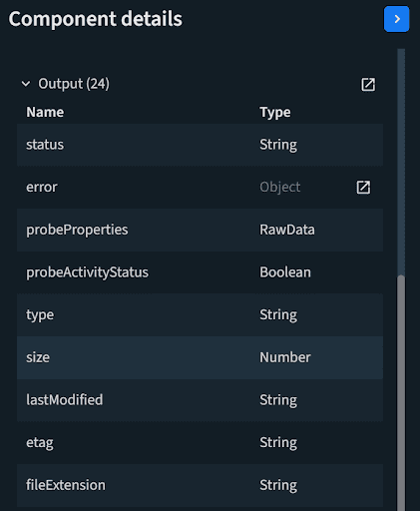Select the fileExtension row name
The width and height of the screenshot is (420, 511).
click(x=66, y=485)
